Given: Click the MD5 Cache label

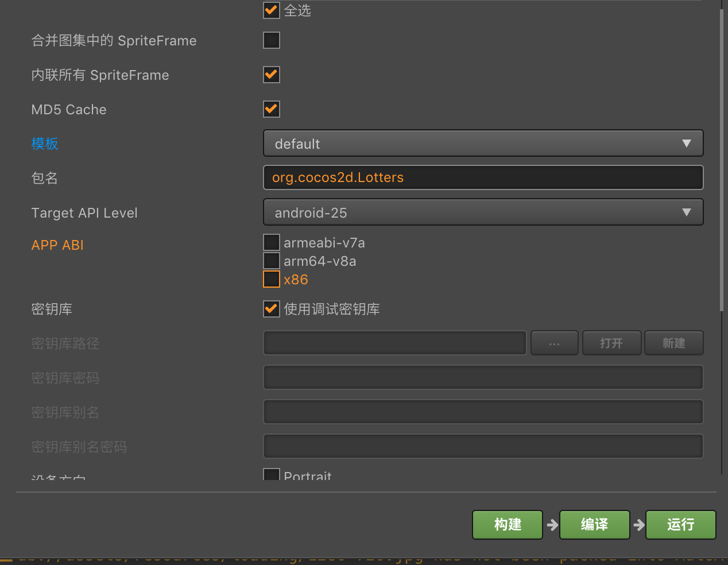Looking at the screenshot, I should 69,110.
